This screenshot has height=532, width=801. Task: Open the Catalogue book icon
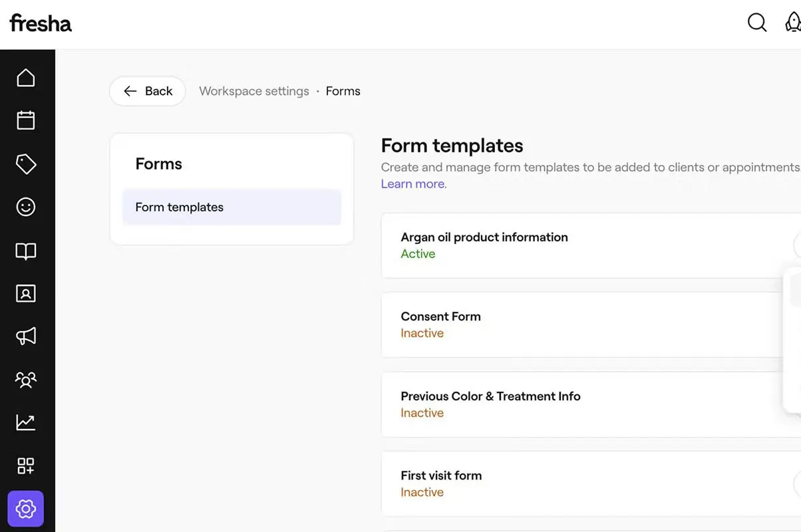coord(25,251)
